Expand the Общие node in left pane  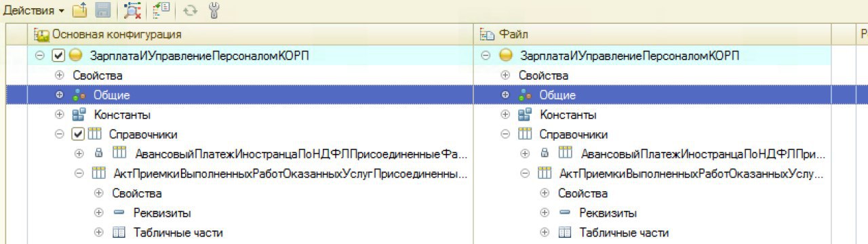(x=59, y=95)
